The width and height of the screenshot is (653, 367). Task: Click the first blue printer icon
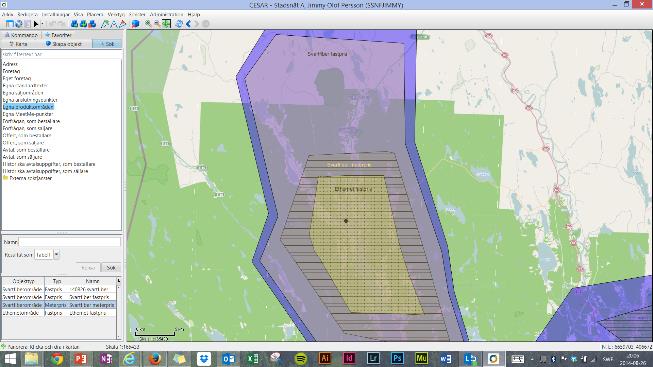(74, 24)
